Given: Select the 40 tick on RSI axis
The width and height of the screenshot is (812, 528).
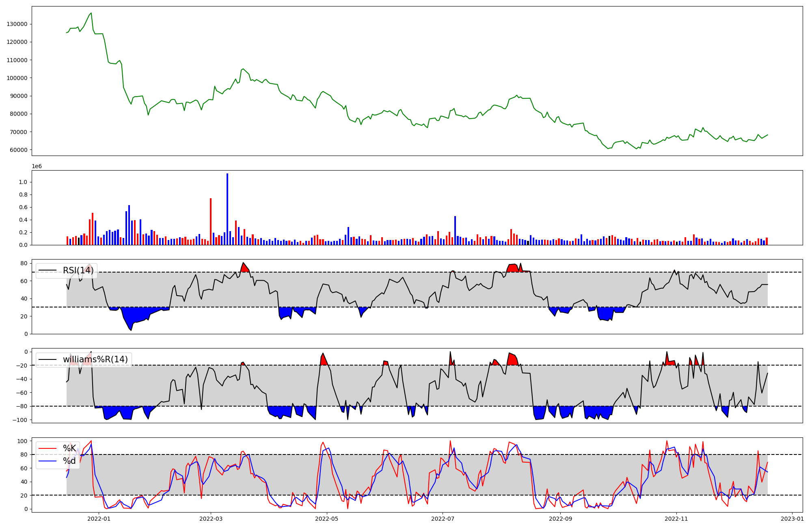Looking at the screenshot, I should pos(24,299).
